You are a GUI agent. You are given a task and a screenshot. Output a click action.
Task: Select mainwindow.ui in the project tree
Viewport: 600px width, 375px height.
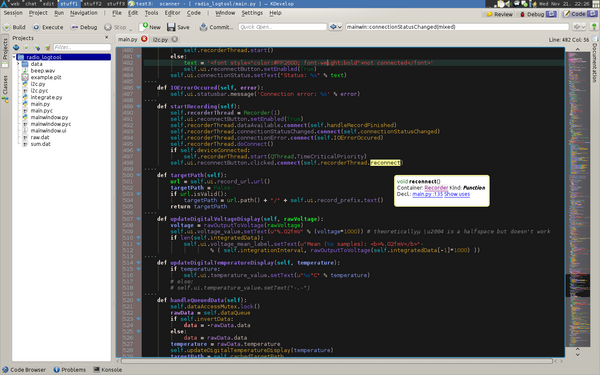[48, 131]
